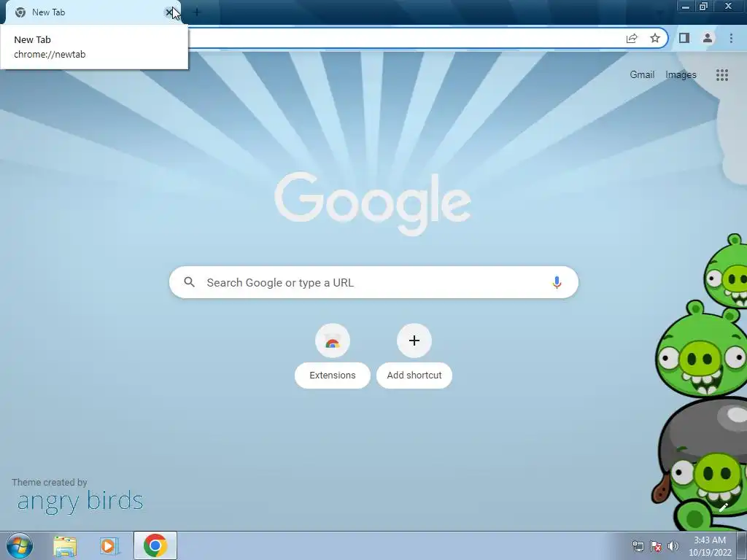Open a new tab with plus button
This screenshot has width=747, height=560.
tap(197, 12)
